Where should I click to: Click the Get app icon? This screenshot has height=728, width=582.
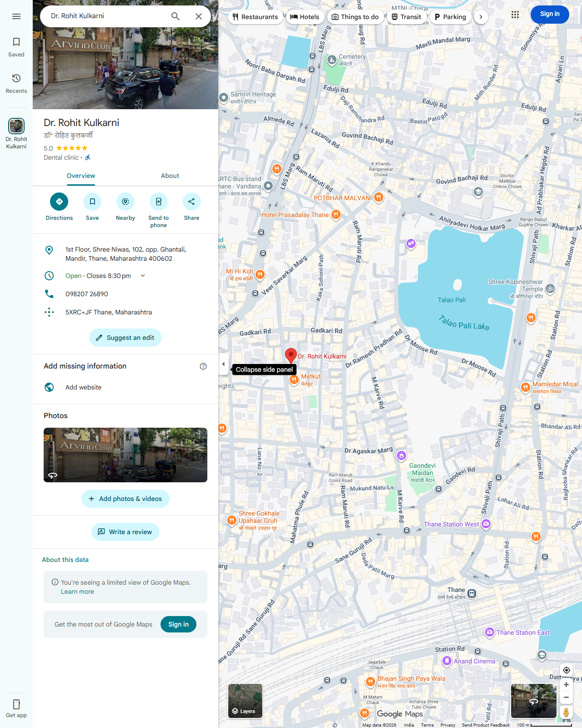[16, 704]
